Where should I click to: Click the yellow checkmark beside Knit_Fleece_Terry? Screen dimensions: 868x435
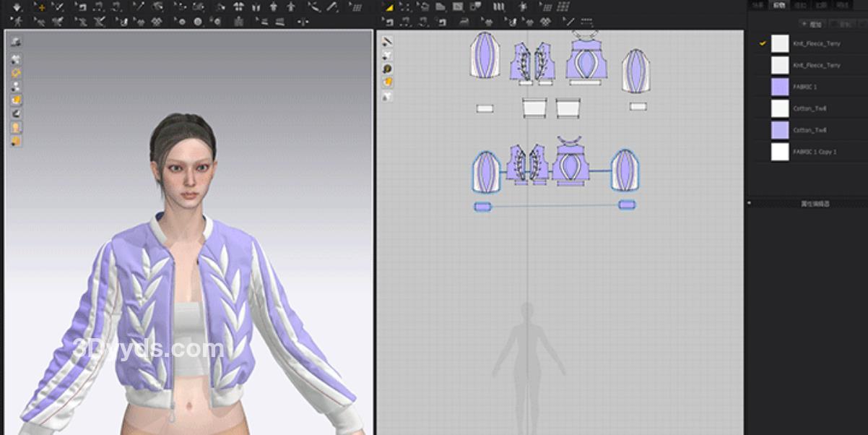762,43
